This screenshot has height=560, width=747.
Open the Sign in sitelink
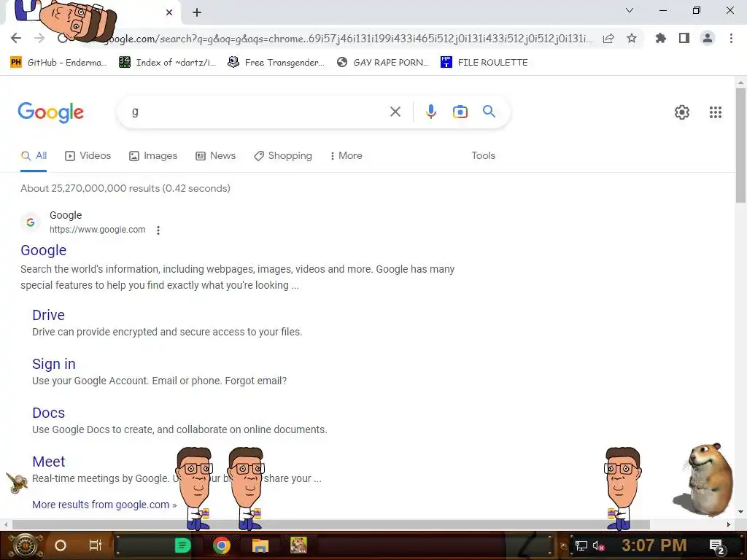tap(54, 364)
